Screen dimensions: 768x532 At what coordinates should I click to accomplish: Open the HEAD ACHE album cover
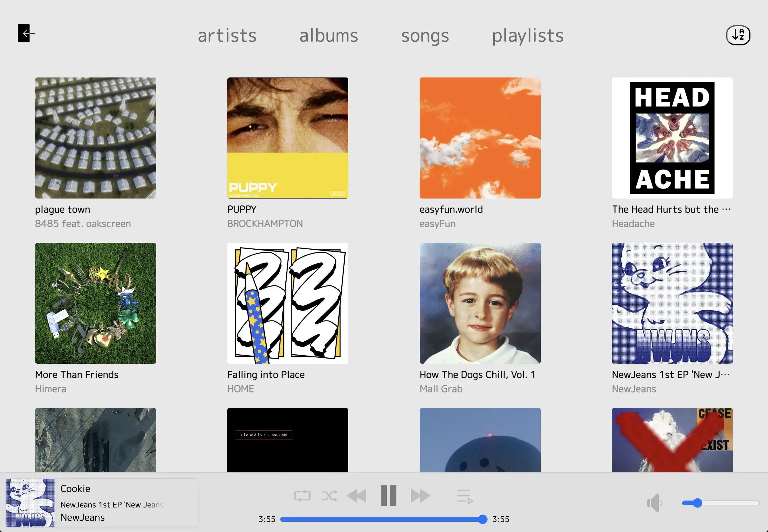click(x=672, y=138)
